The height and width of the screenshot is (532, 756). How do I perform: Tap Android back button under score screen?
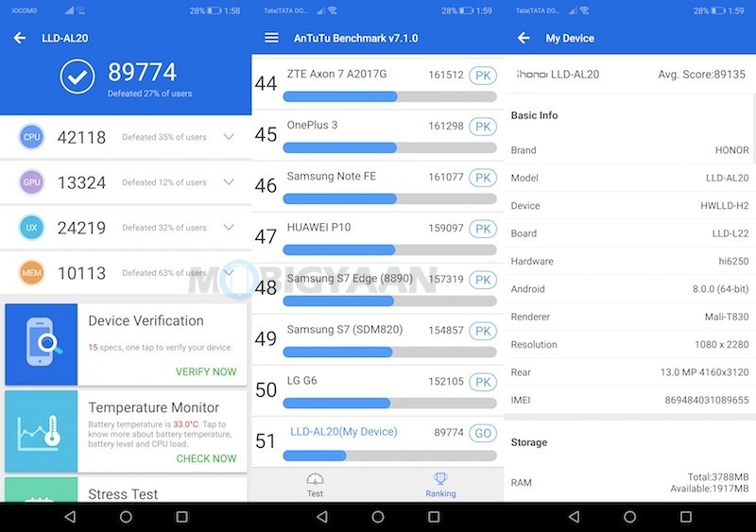(x=70, y=517)
